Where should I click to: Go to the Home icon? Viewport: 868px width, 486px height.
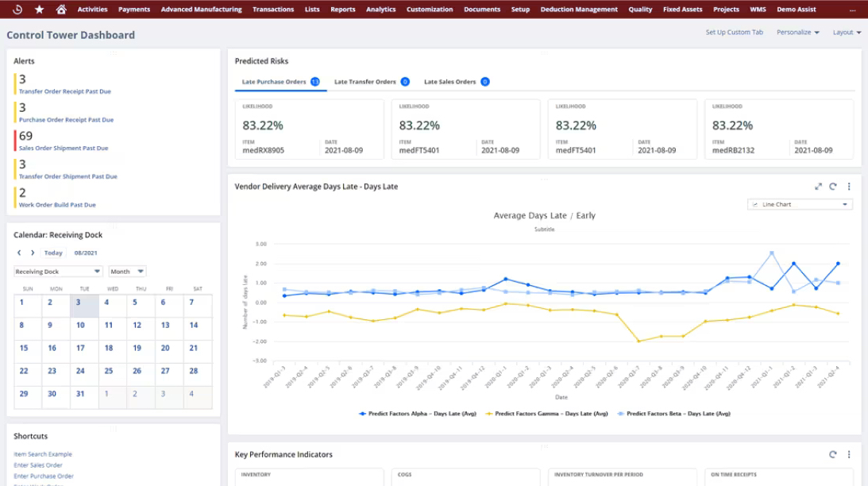[x=61, y=10]
